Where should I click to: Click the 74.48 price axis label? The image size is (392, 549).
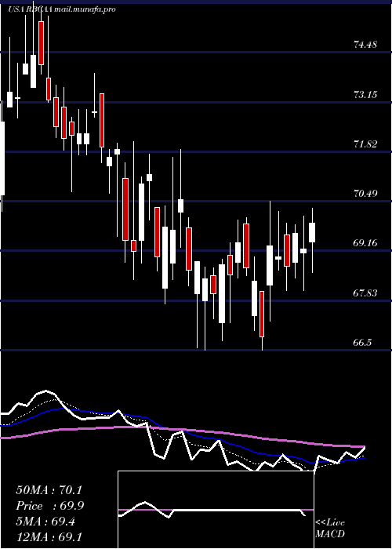click(365, 45)
